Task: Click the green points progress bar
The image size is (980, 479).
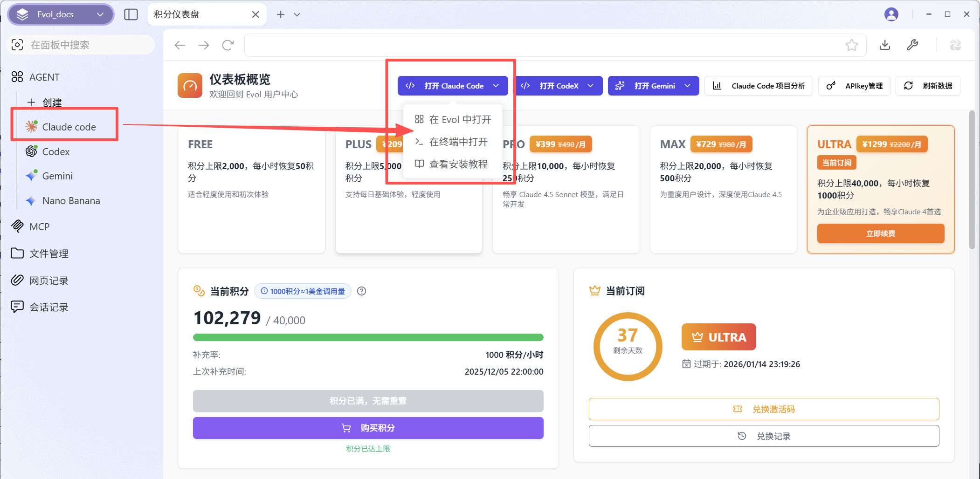Action: [368, 337]
